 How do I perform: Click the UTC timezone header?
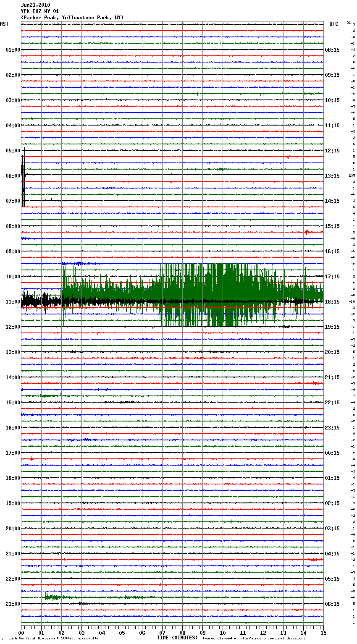coord(333,24)
